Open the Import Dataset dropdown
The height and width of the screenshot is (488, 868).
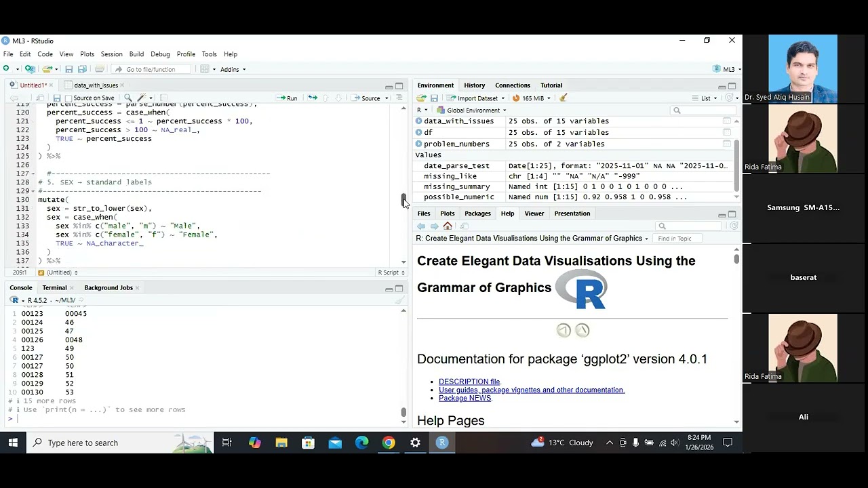pos(477,98)
